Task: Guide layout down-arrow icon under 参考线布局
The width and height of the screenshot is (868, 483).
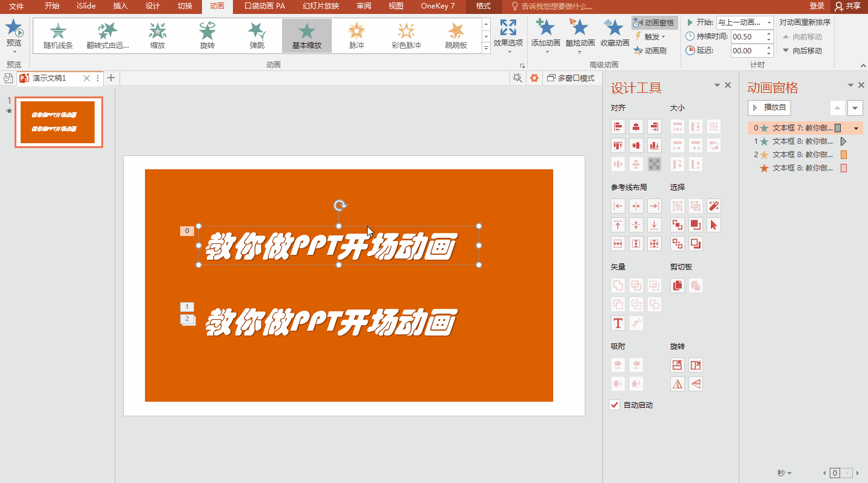Action: (x=654, y=225)
